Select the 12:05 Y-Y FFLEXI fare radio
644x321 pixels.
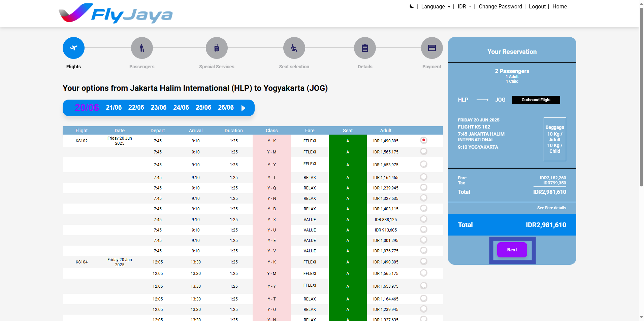point(424,286)
